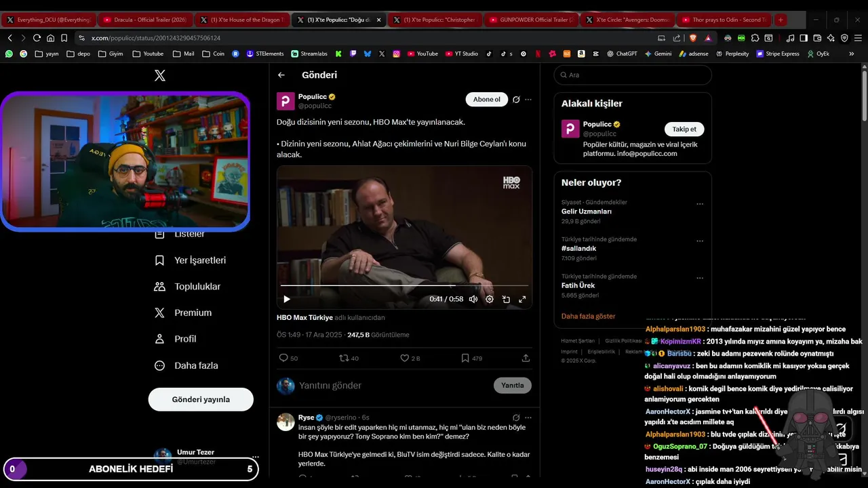Open the Gelir Uzmanları trending topic

[x=587, y=211]
